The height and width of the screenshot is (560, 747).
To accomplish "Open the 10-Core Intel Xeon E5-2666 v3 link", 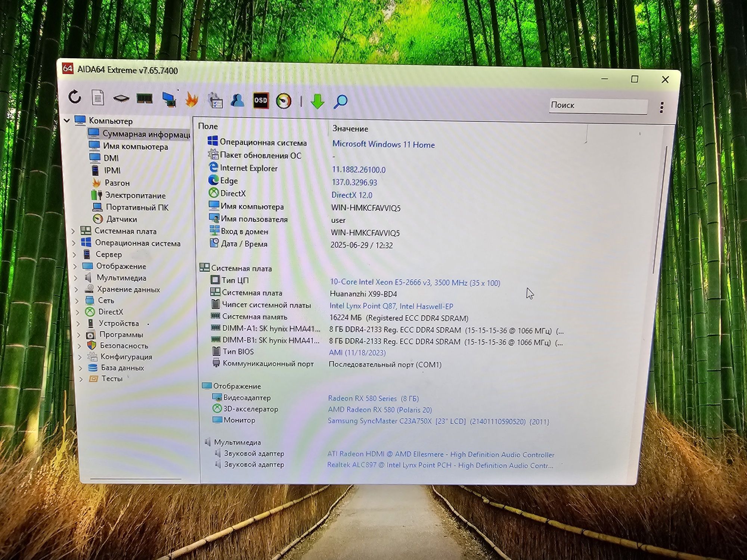I will (415, 282).
